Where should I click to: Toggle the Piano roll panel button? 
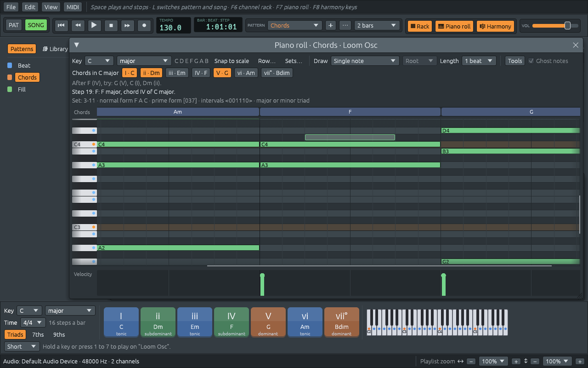(454, 26)
